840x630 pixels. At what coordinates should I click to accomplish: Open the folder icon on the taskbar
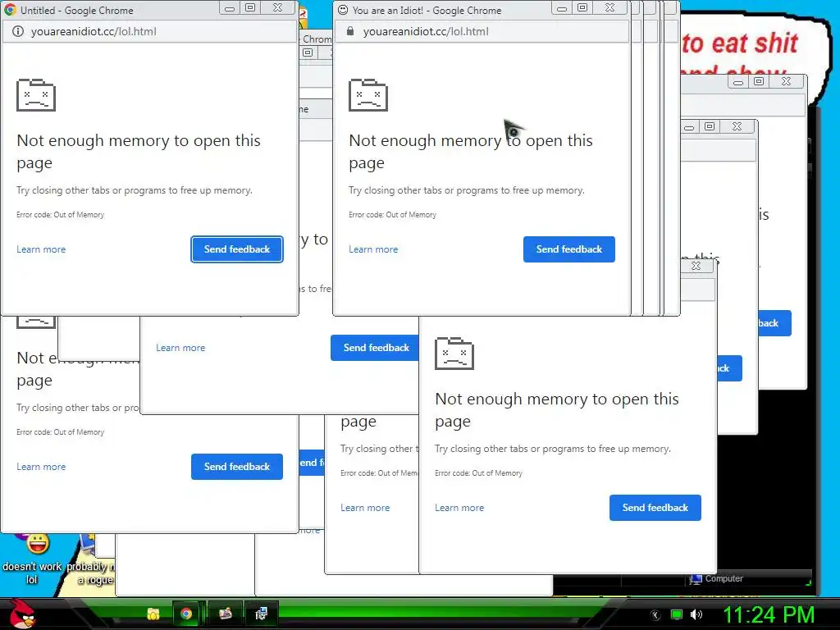(x=153, y=614)
